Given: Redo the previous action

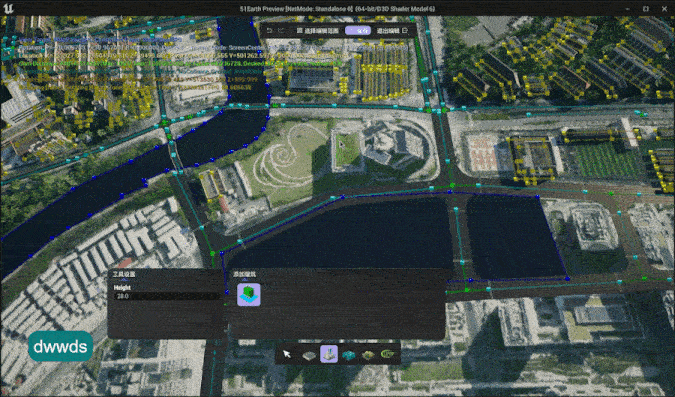Looking at the screenshot, I should pyautogui.click(x=281, y=31).
